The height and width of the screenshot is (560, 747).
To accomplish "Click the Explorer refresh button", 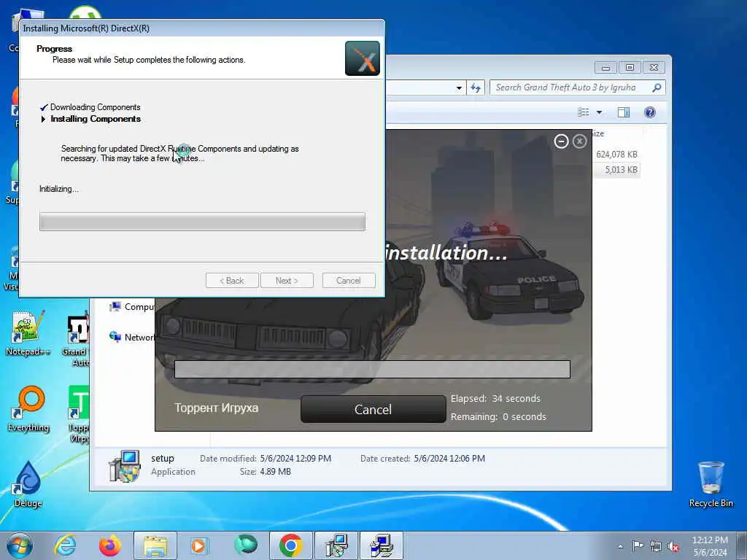I will pyautogui.click(x=476, y=87).
